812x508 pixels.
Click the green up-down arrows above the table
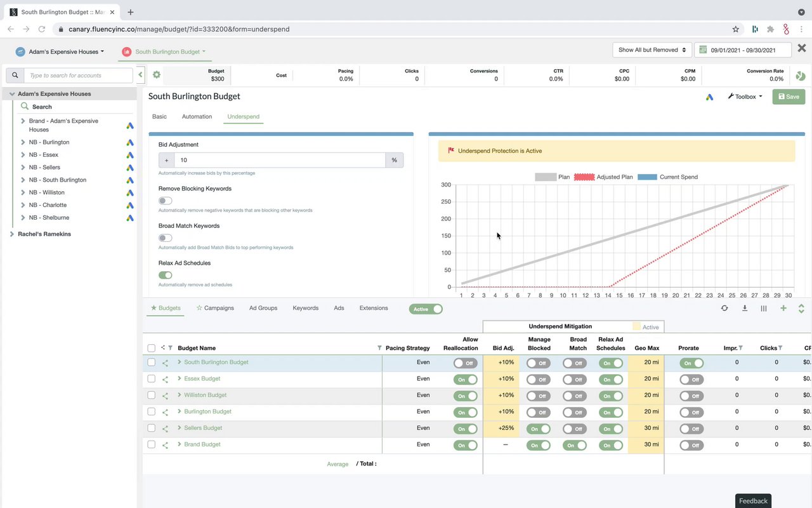tap(801, 309)
